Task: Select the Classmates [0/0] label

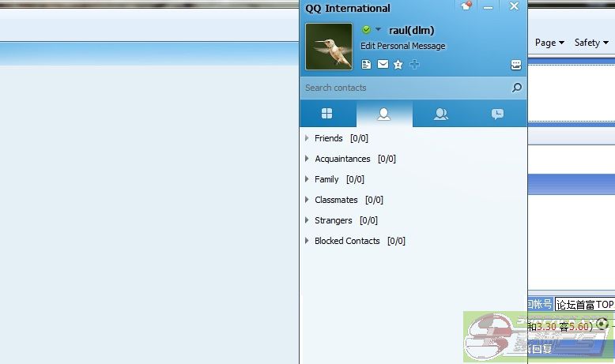Action: pos(349,200)
